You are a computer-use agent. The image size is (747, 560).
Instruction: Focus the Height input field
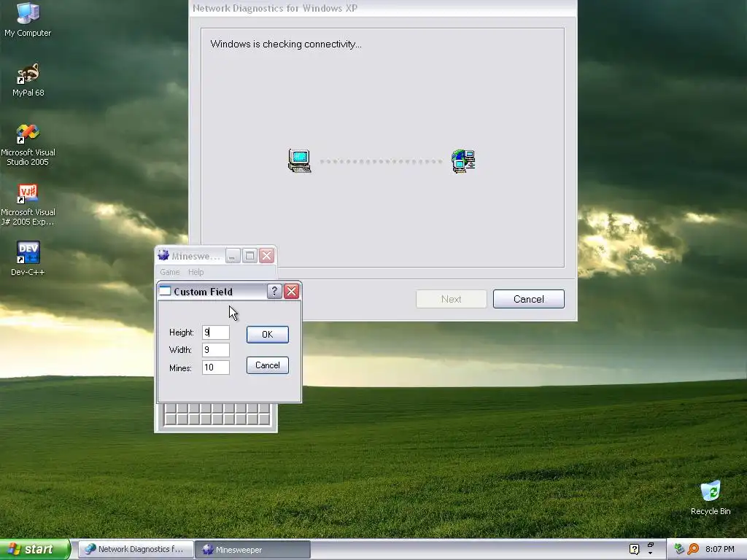[x=216, y=332]
